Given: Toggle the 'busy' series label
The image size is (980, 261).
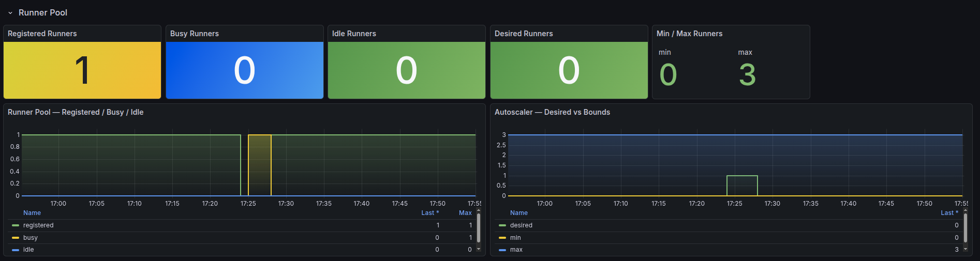Looking at the screenshot, I should [31, 238].
